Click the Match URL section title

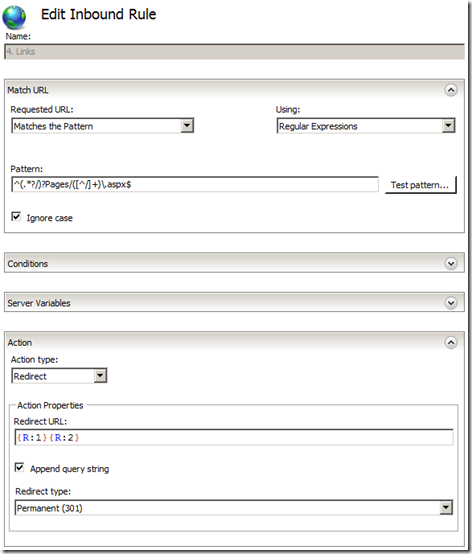tap(28, 90)
